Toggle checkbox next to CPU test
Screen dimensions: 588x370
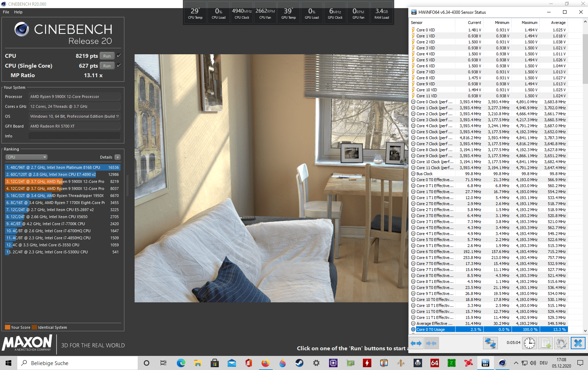119,56
